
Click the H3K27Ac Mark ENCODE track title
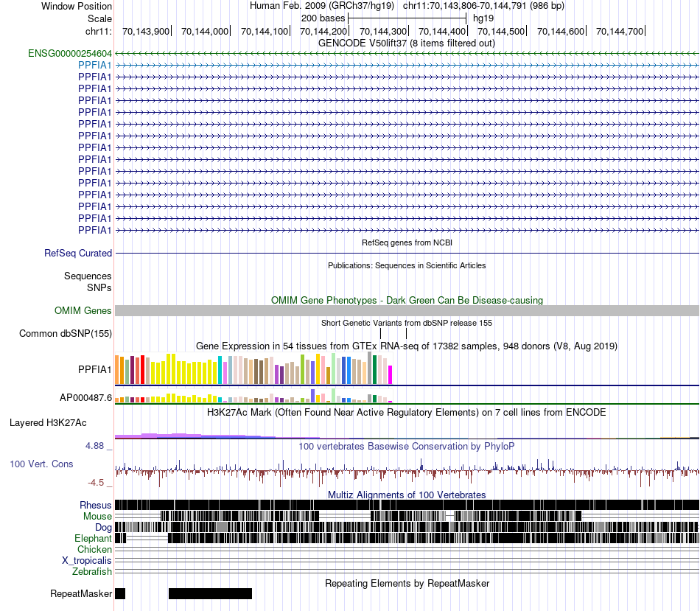pos(407,412)
